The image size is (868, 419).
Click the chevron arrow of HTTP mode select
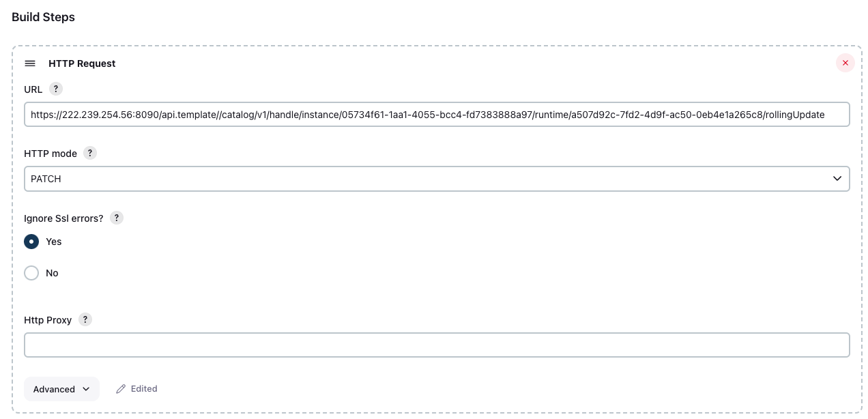837,179
